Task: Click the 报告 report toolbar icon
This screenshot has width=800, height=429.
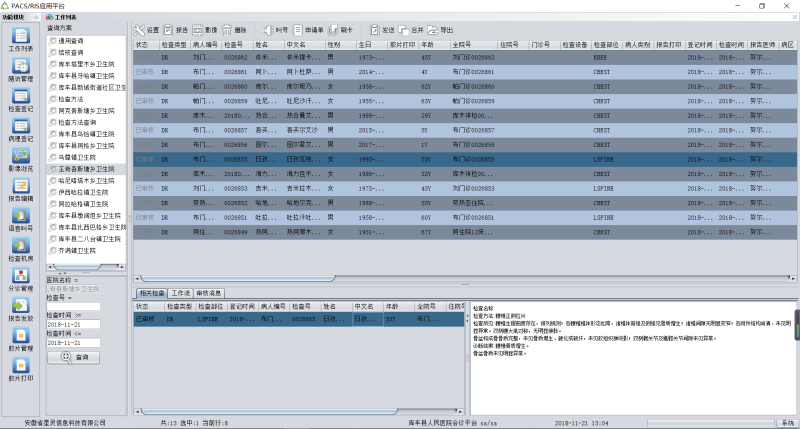Action: pyautogui.click(x=168, y=30)
